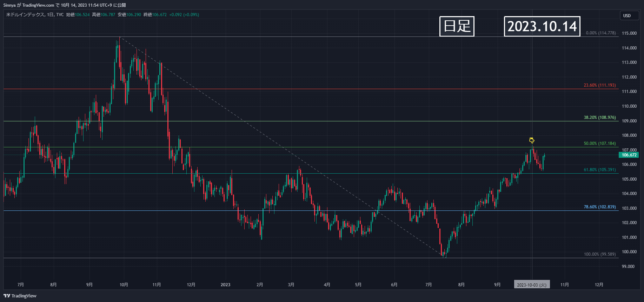Select the 61.80% (105.391) Fibonacci label
644x302 pixels.
(599, 170)
